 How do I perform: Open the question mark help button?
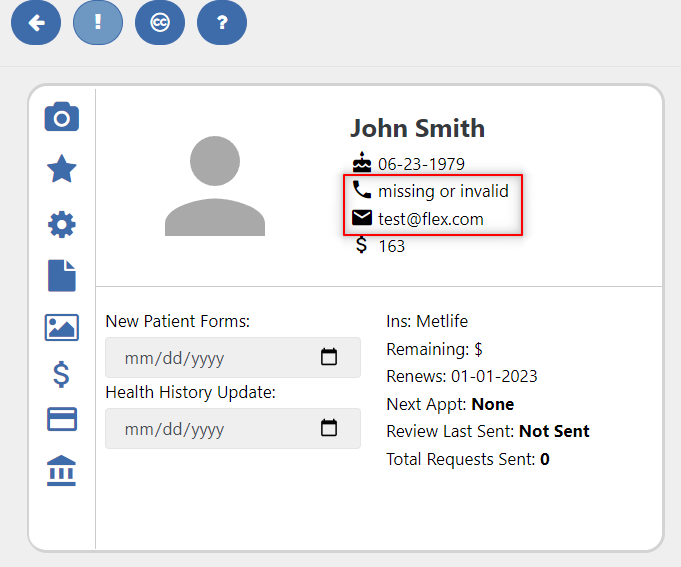[x=222, y=22]
